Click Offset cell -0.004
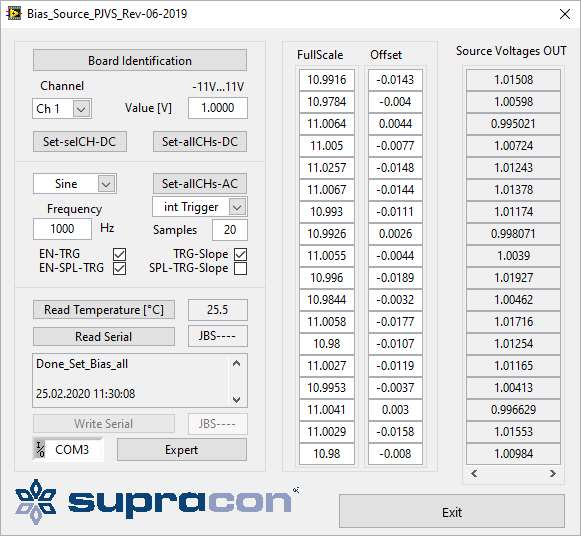 coord(395,101)
